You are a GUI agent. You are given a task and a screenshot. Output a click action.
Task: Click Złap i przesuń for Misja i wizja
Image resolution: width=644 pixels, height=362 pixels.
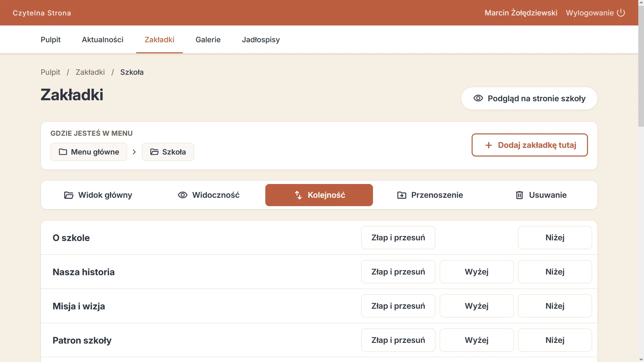coord(398,306)
